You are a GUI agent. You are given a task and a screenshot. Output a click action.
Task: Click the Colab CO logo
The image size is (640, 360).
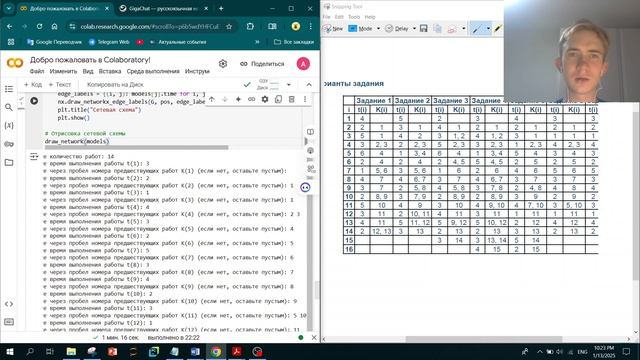click(x=15, y=63)
